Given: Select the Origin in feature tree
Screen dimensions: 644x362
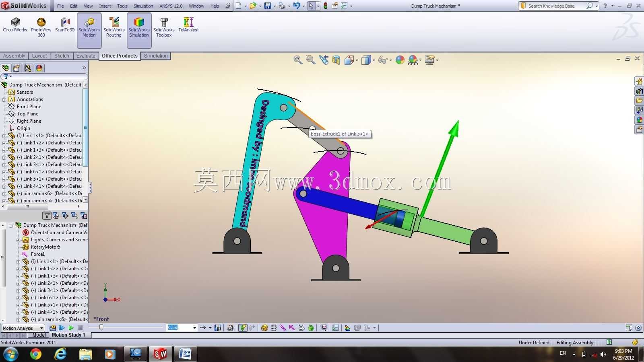Looking at the screenshot, I should (x=23, y=128).
